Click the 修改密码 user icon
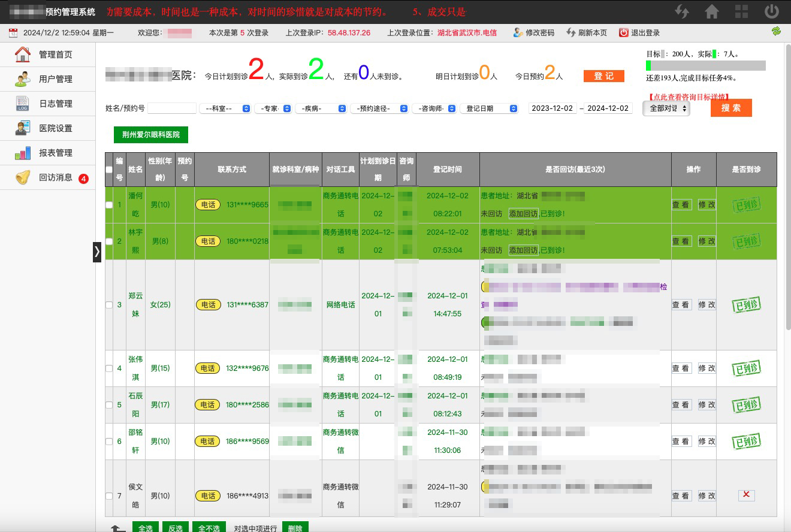The height and width of the screenshot is (532, 791). (x=518, y=32)
